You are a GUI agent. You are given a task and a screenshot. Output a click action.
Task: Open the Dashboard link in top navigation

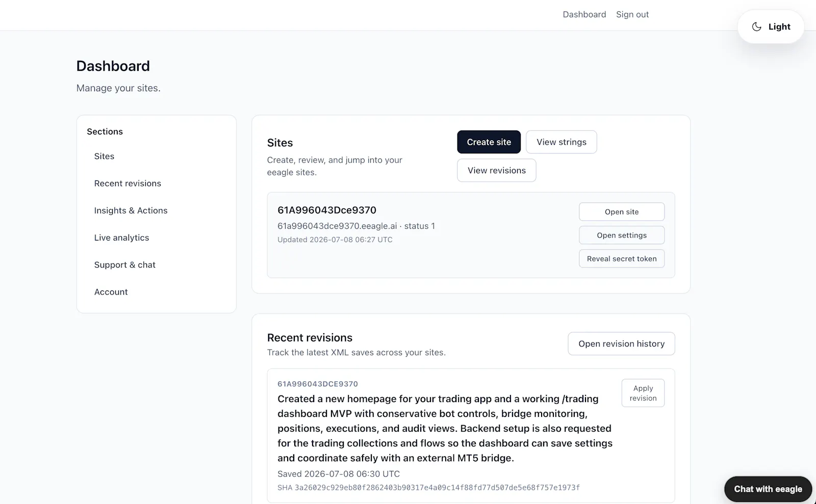[584, 14]
